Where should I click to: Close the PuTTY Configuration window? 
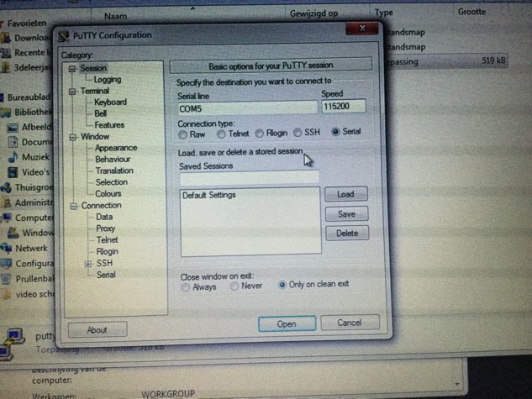click(362, 28)
